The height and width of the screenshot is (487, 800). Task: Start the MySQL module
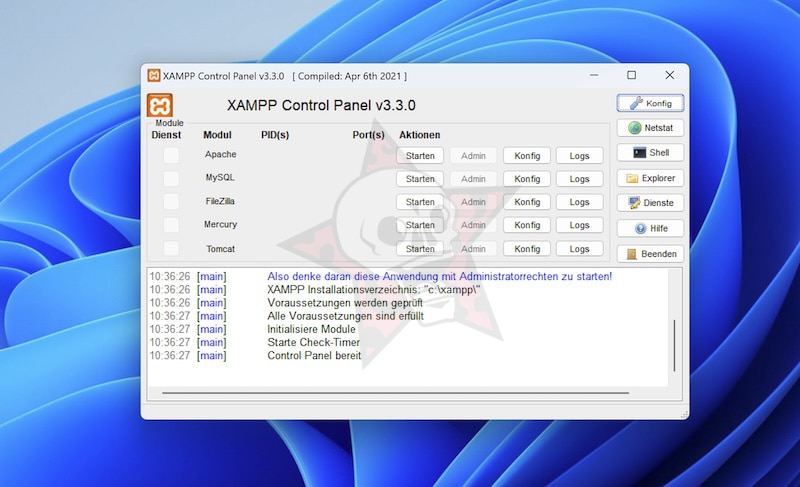pos(420,178)
